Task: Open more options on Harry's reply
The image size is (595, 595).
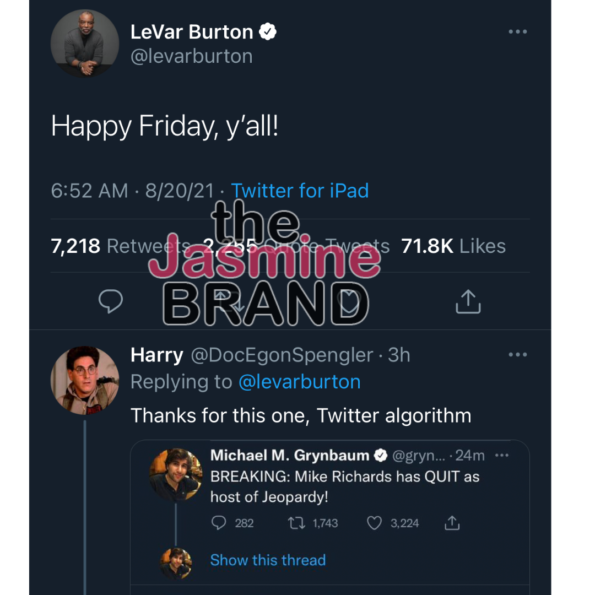Action: click(x=518, y=355)
